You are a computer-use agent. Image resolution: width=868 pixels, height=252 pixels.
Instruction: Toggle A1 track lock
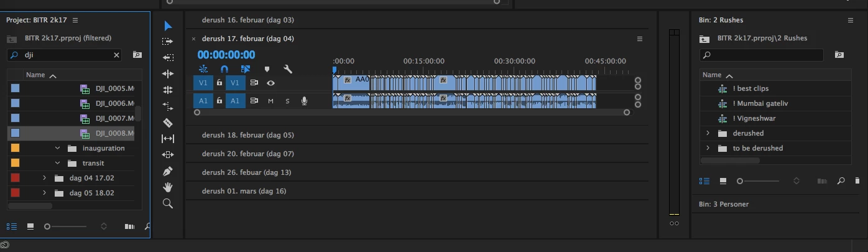coord(219,100)
